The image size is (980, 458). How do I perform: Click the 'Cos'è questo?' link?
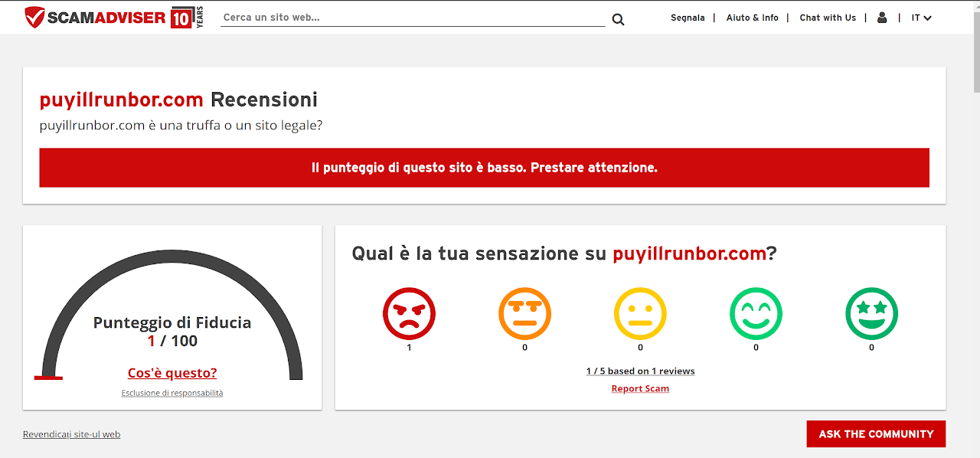(172, 373)
